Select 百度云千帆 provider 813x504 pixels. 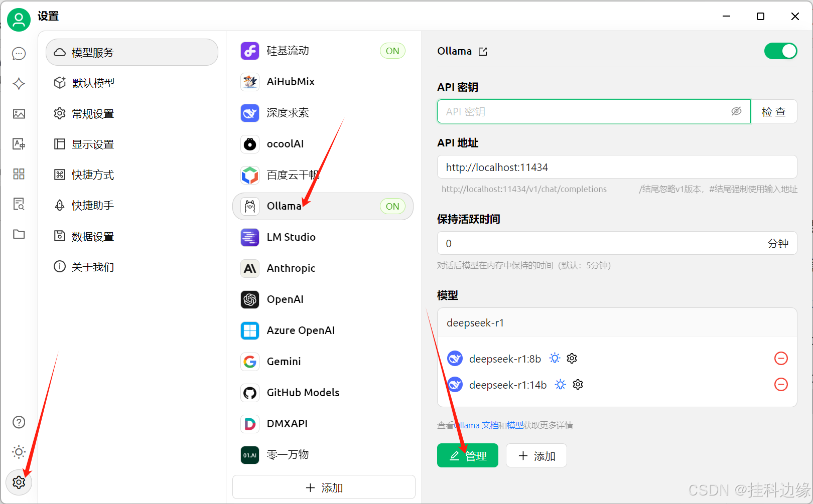coord(323,175)
